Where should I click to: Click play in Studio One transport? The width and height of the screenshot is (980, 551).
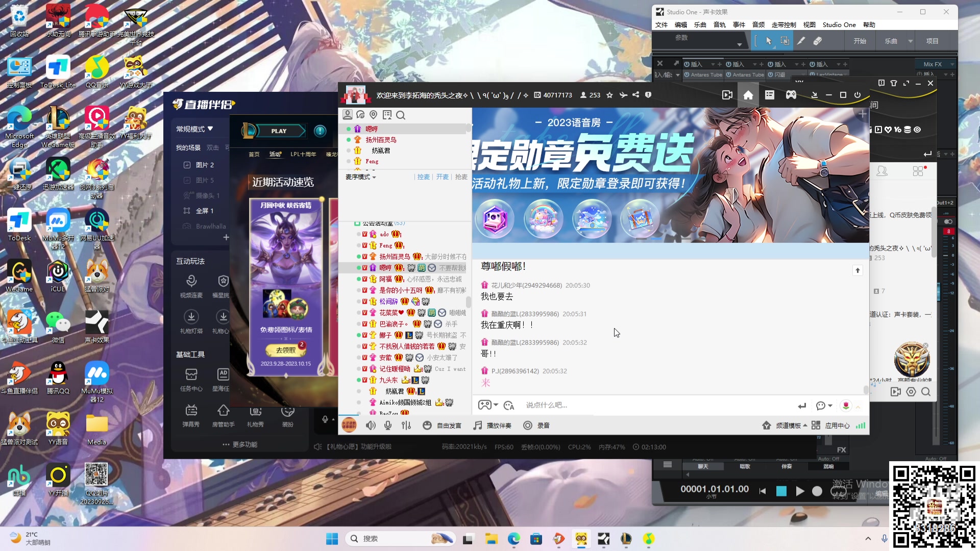[800, 491]
